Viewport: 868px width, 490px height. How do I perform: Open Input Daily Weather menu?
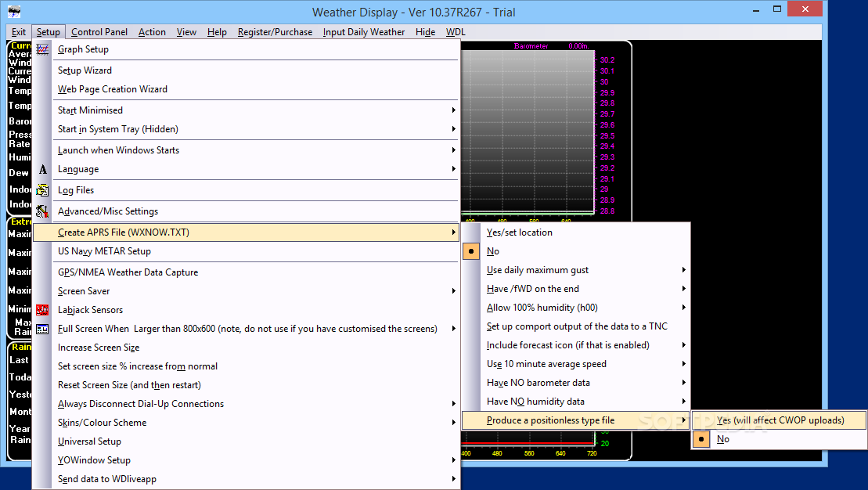[x=364, y=32]
